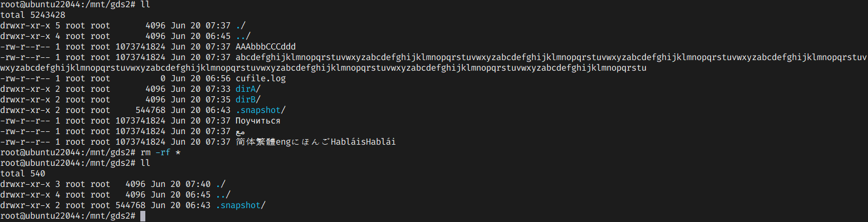The height and width of the screenshot is (222, 868).
Task: Click the 'total 540' line
Action: tap(23, 174)
